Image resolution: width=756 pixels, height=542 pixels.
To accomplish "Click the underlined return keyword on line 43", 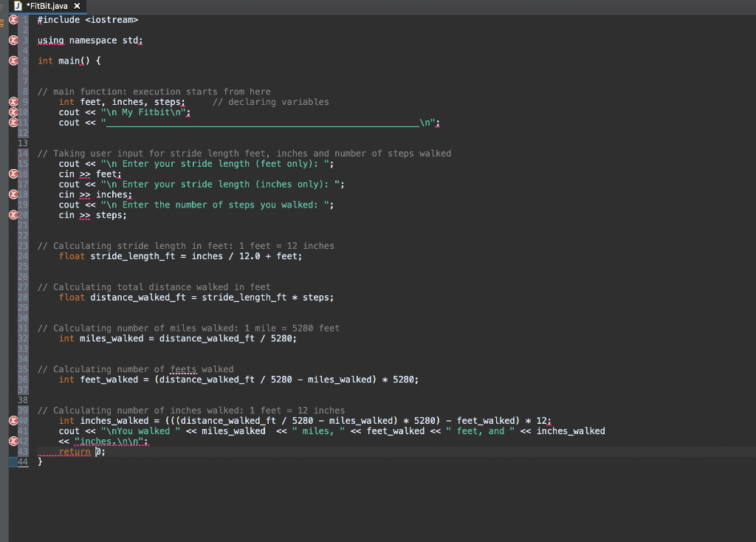I will point(77,451).
